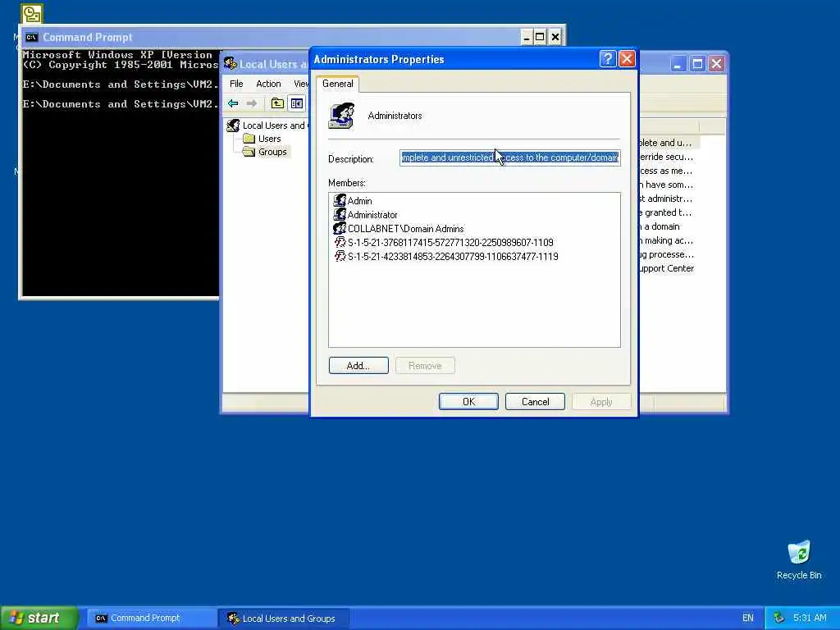Minimize the Local Users and Groups window
This screenshot has height=630, width=840.
678,64
